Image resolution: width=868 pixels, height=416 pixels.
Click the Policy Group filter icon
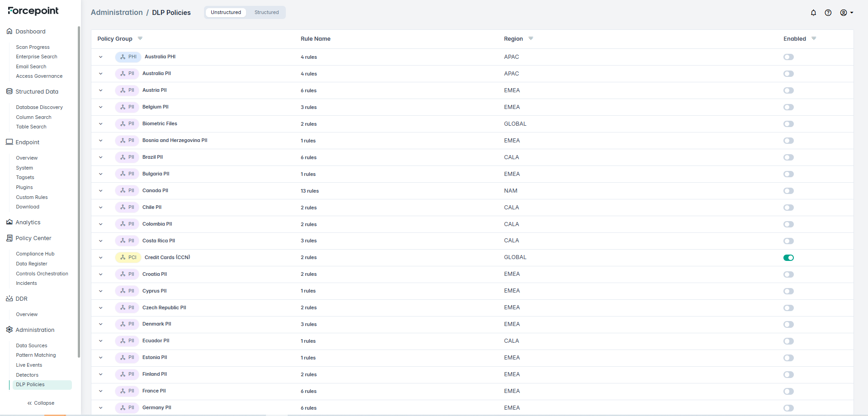pyautogui.click(x=140, y=38)
